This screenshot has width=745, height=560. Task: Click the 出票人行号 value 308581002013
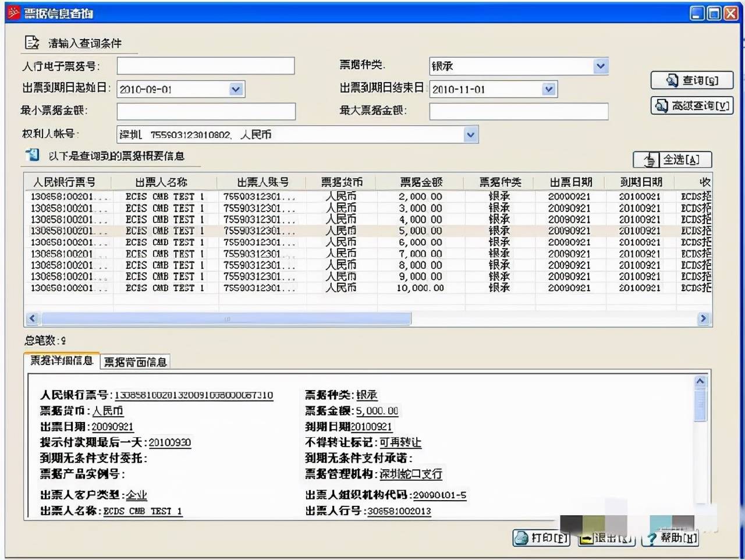click(399, 511)
